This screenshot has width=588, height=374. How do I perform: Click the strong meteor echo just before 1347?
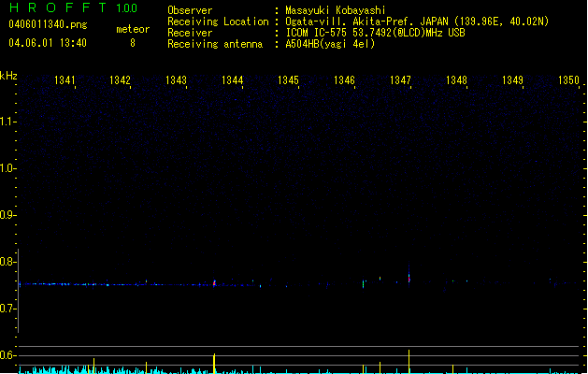[x=409, y=277]
